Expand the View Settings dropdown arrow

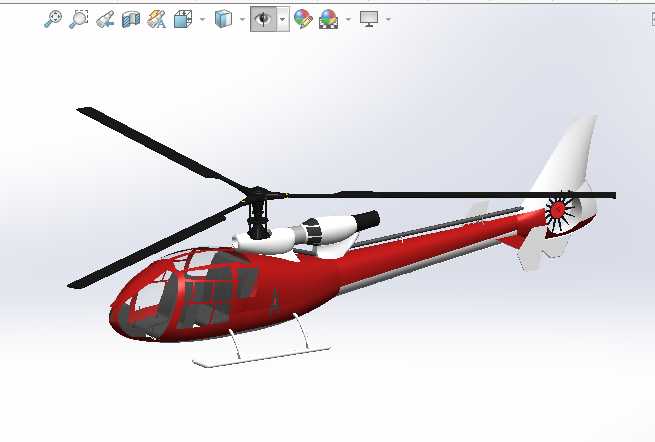click(388, 19)
